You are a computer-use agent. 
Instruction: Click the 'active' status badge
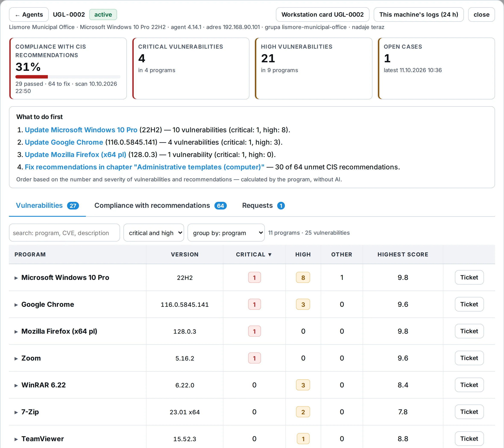103,15
